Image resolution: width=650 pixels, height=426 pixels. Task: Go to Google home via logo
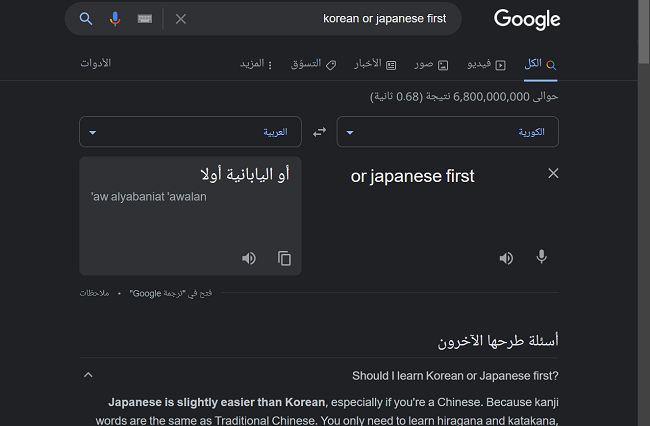527,19
